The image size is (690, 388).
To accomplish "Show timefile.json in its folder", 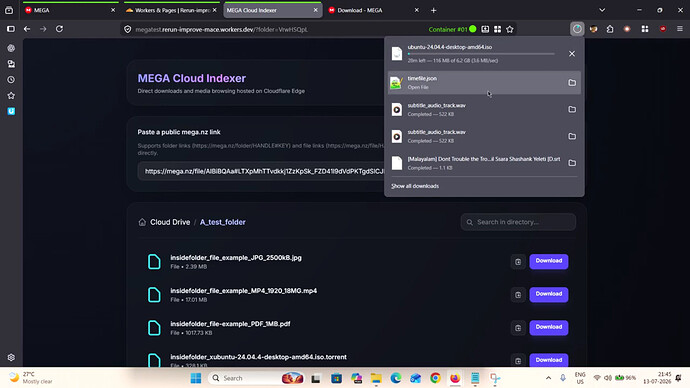I will tap(572, 83).
